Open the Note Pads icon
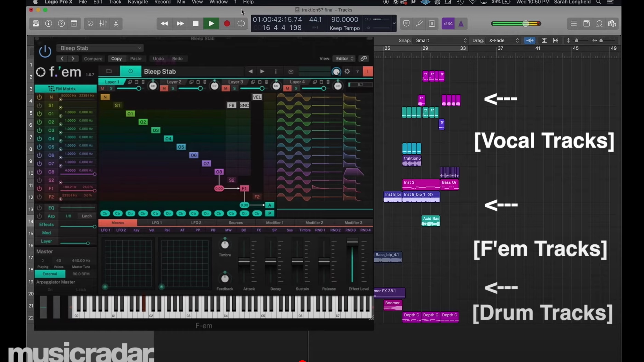Viewport: 644px width, 362px height. click(587, 23)
